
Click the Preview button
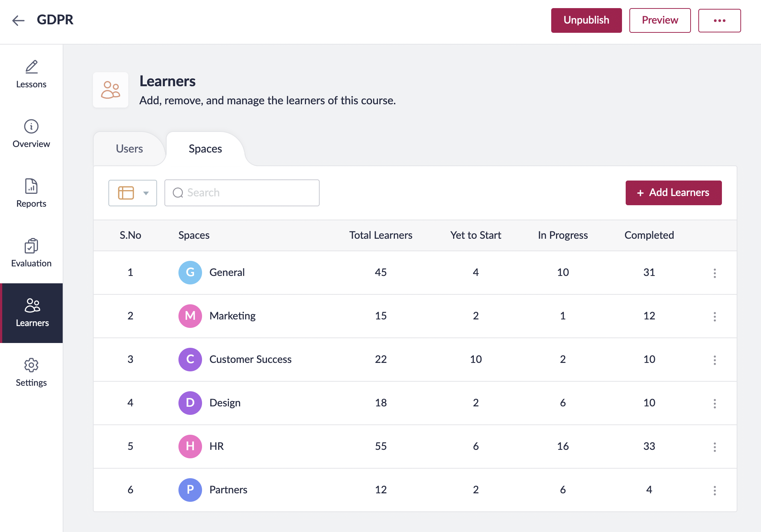[x=660, y=21]
